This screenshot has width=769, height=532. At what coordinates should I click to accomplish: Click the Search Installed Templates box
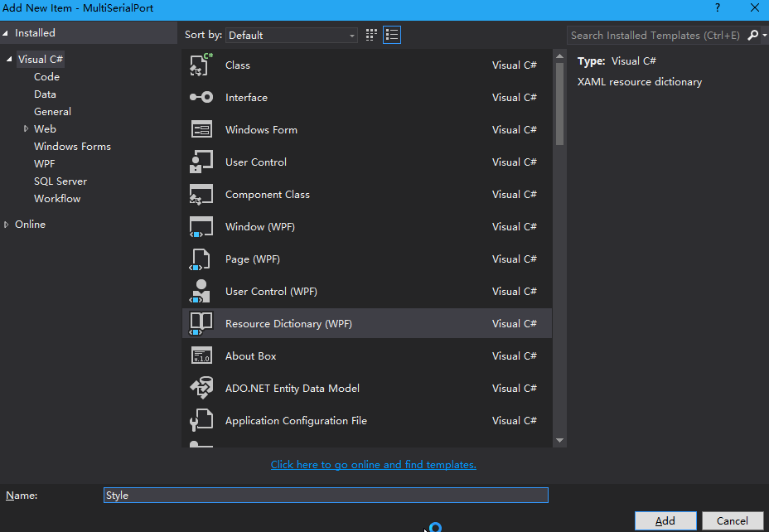click(x=655, y=36)
